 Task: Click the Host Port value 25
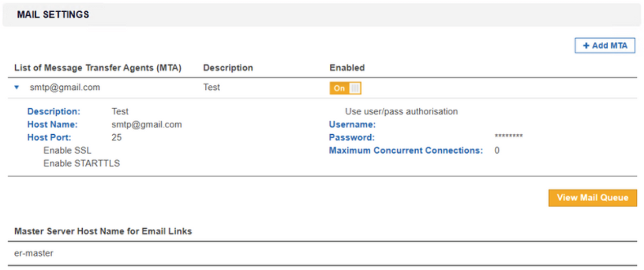click(116, 137)
